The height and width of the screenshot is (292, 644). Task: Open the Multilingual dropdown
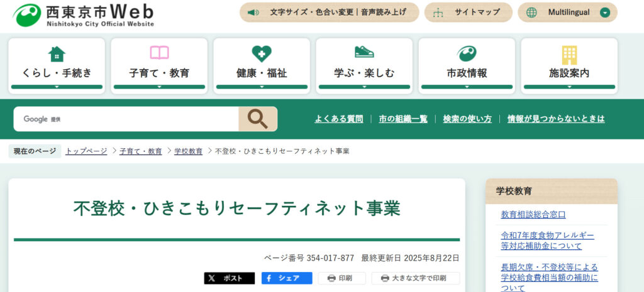click(567, 13)
